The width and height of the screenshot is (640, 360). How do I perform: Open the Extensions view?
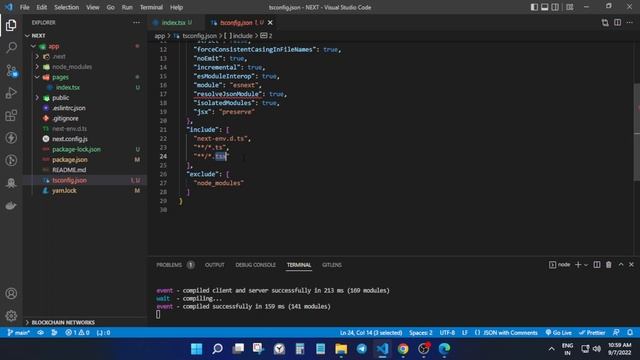click(x=11, y=116)
